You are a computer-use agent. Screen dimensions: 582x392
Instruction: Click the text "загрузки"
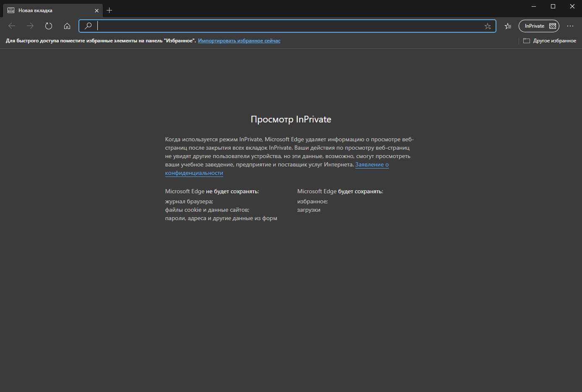[x=309, y=210]
